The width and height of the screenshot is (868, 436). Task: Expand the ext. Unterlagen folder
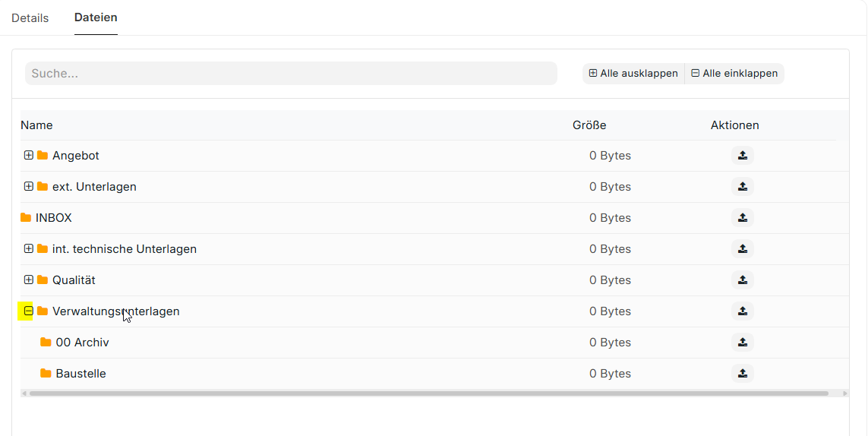(x=29, y=187)
